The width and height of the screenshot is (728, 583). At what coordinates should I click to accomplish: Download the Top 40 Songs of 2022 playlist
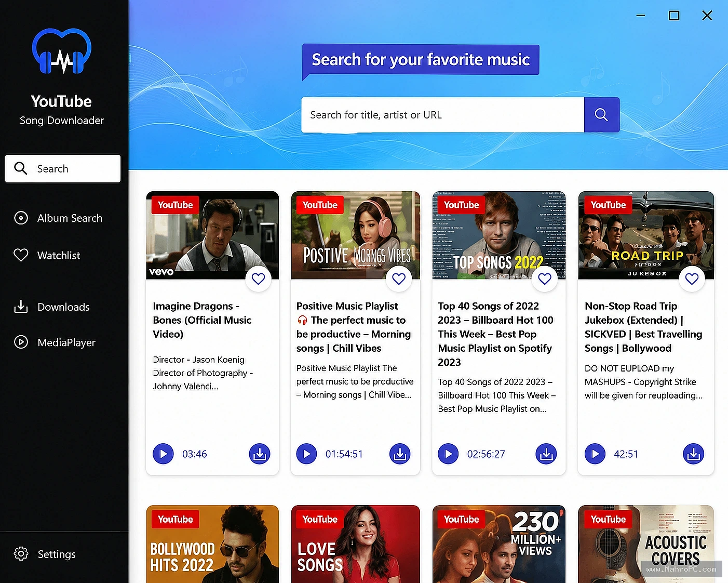coord(546,454)
